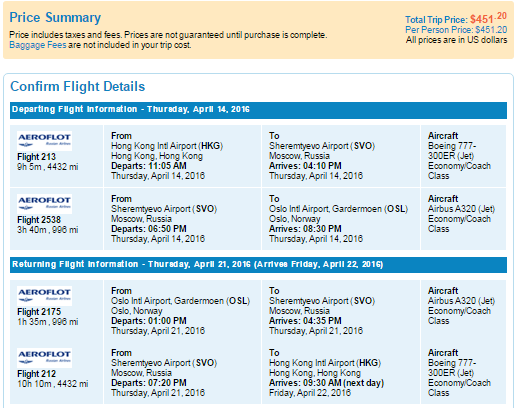Click Aeroflot logo for Flight 2175
Viewport: 518px width, 408px height.
[44, 296]
